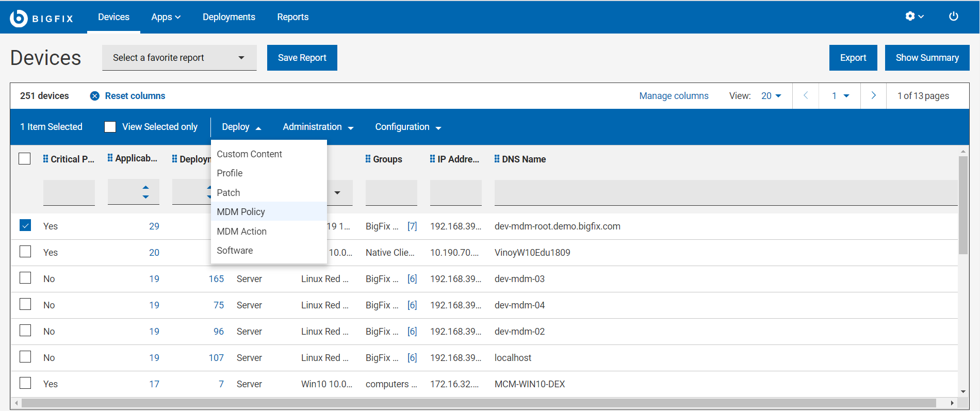Click the power logout icon
Image resolution: width=980 pixels, height=411 pixels.
(x=953, y=17)
